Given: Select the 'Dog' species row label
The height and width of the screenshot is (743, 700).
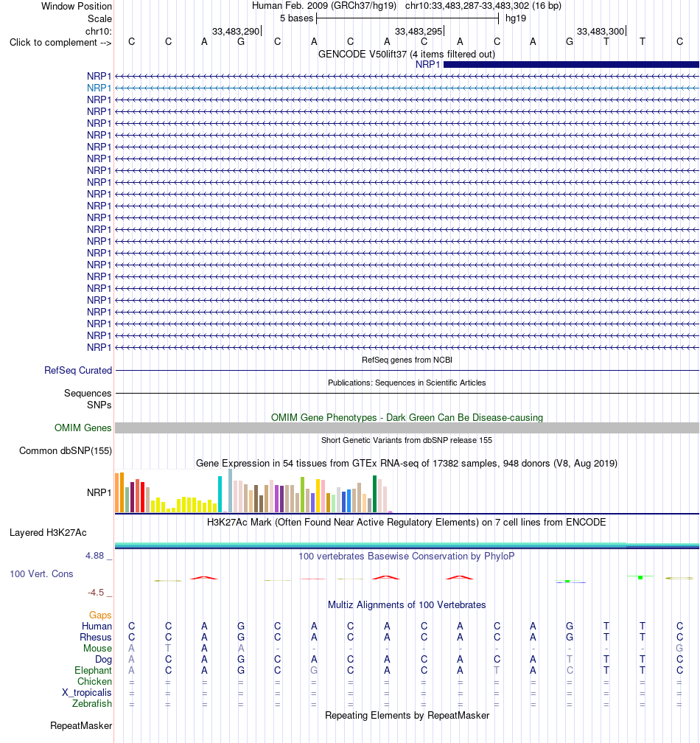Looking at the screenshot, I should point(103,659).
